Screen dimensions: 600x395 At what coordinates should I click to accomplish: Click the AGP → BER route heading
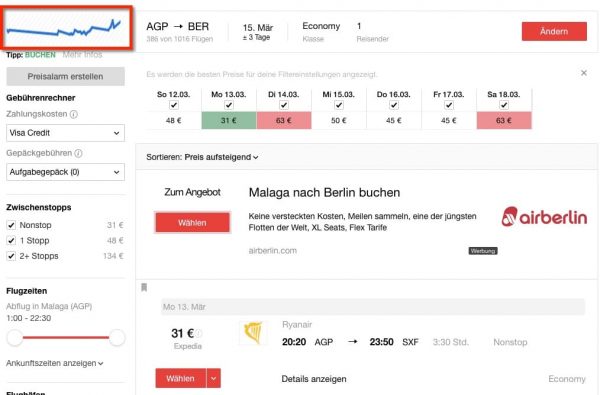[178, 26]
